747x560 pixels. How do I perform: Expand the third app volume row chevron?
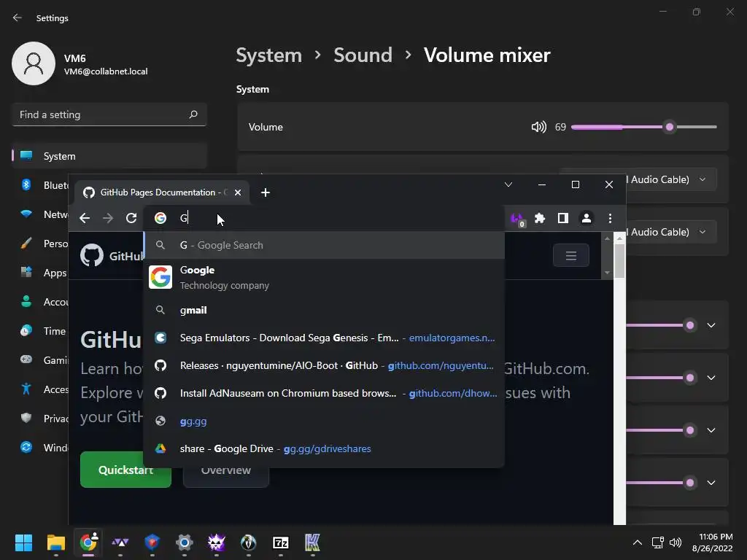click(x=711, y=430)
